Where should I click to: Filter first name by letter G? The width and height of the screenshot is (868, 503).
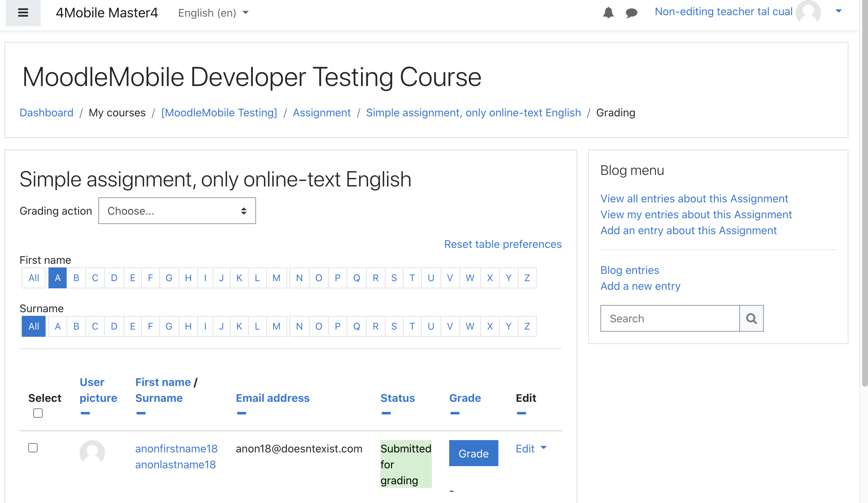point(169,278)
